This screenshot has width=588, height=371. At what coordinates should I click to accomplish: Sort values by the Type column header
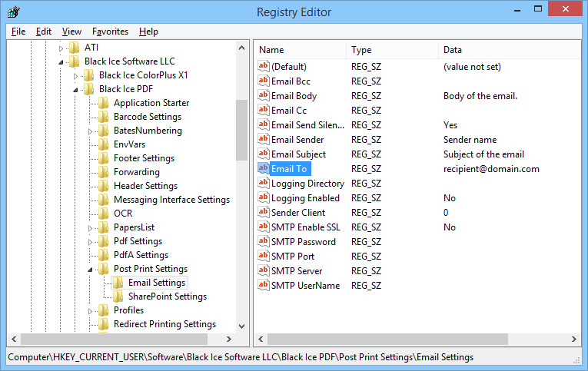[x=393, y=50]
